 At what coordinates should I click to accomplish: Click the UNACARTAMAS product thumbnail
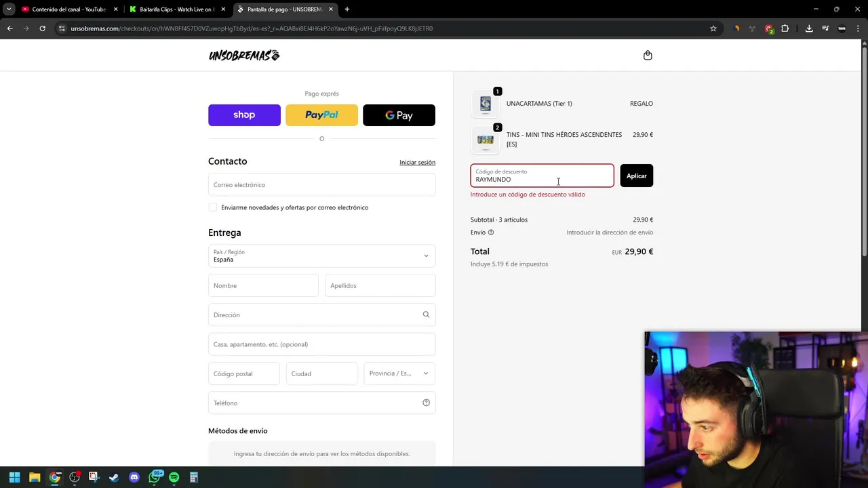tap(485, 104)
